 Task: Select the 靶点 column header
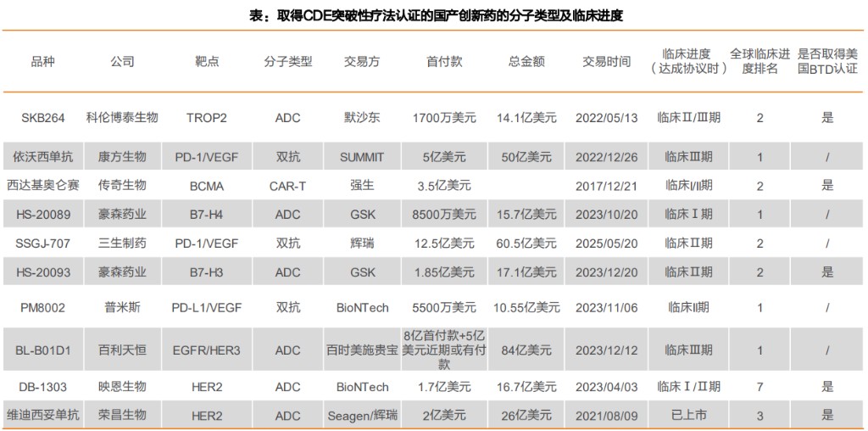207,61
